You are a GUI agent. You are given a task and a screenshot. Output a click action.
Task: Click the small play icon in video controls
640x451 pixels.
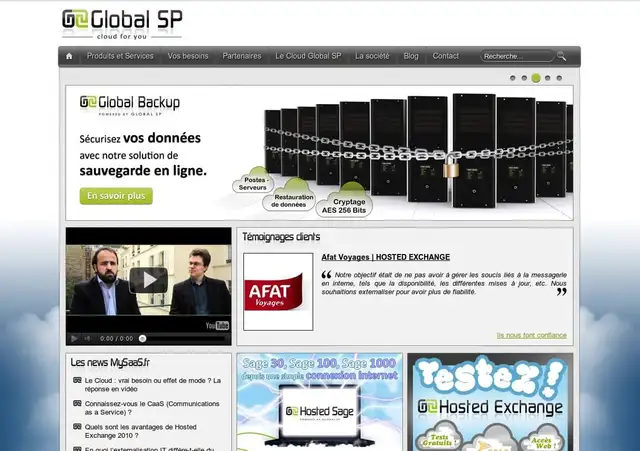coord(74,338)
